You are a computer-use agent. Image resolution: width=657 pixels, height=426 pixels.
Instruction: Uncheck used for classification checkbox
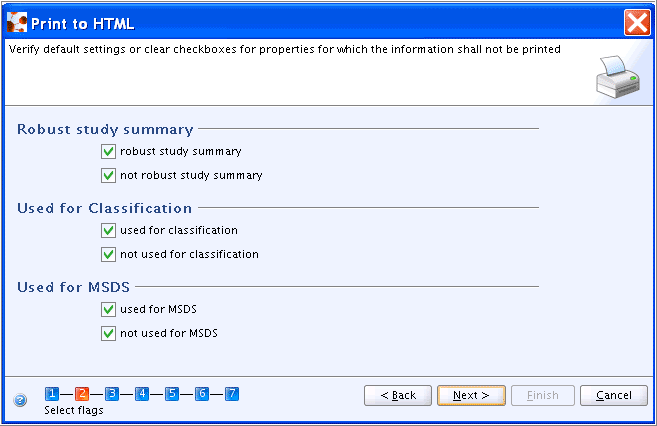[108, 230]
